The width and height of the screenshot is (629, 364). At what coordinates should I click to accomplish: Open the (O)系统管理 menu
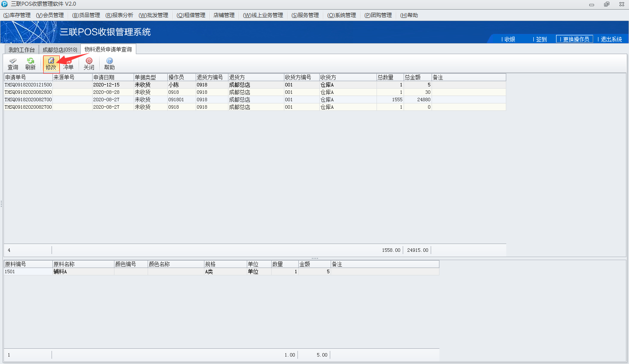tap(342, 15)
